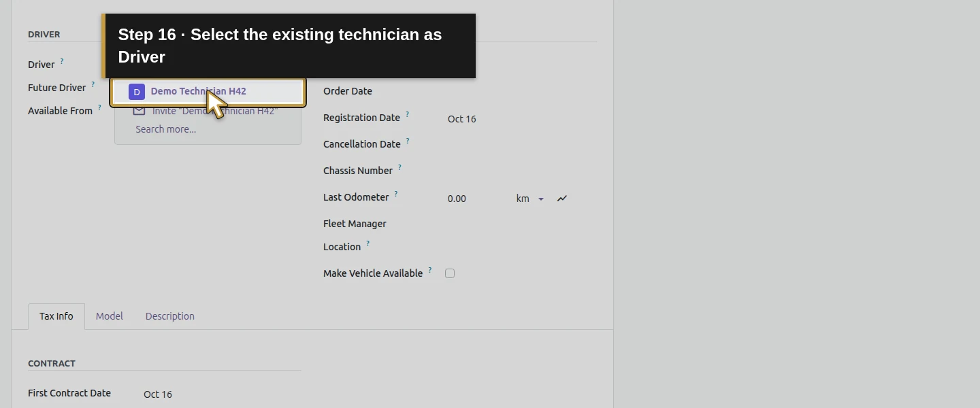Select Demo Technician H42 from driver dropdown
Screen dimensions: 980x408
(x=208, y=92)
